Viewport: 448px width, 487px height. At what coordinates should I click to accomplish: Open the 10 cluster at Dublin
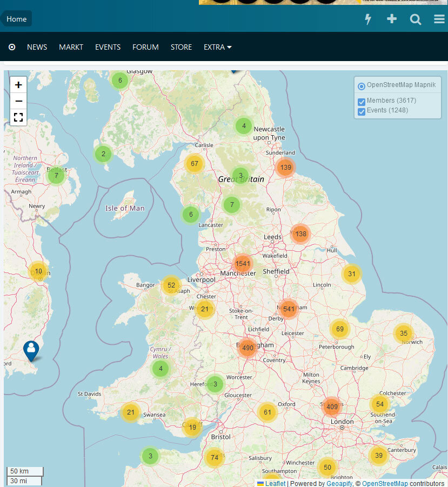coord(38,271)
